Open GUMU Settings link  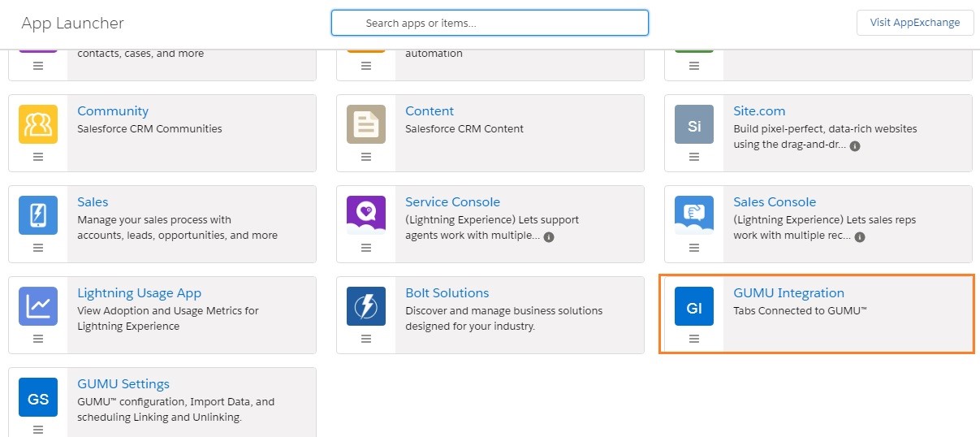pos(123,384)
